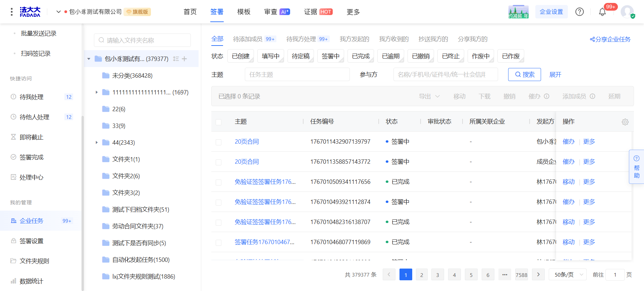Click the folder sort icon beside root folder

click(x=176, y=59)
